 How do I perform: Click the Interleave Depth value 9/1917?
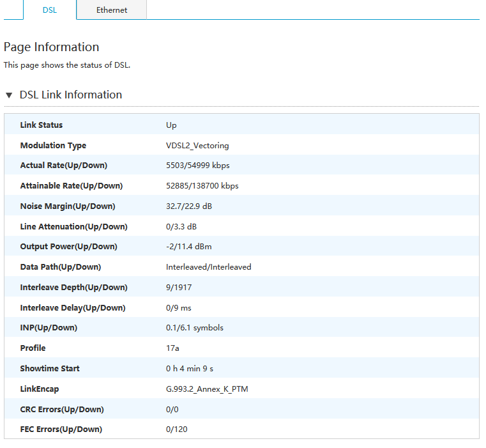click(179, 288)
